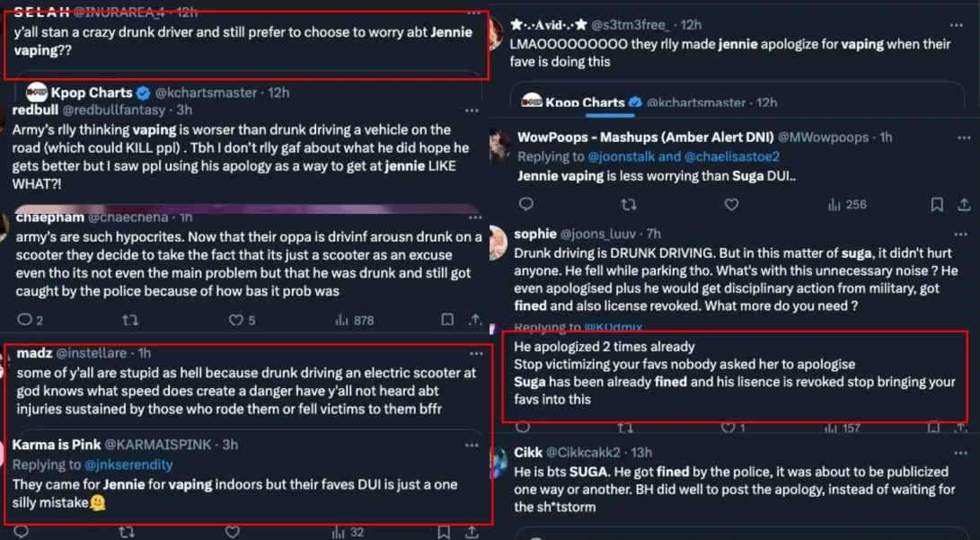Reply to the WowPoops Mashups tweet
The image size is (980, 540).
525,205
